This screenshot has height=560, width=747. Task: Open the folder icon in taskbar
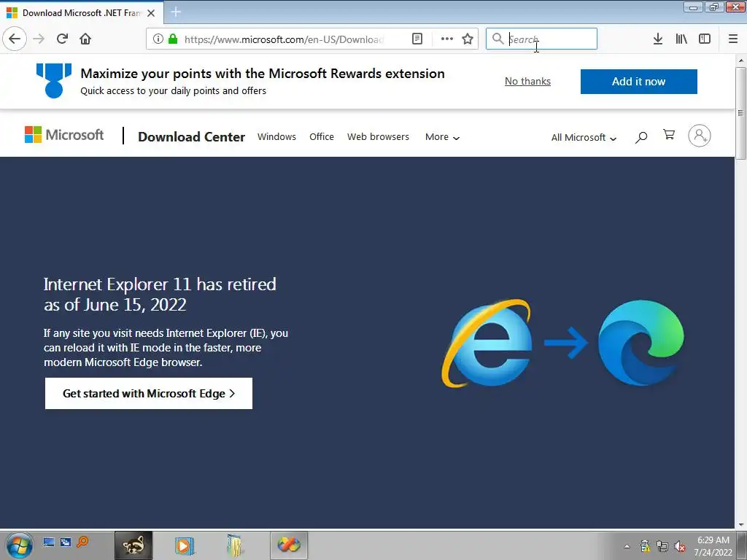pyautogui.click(x=236, y=545)
